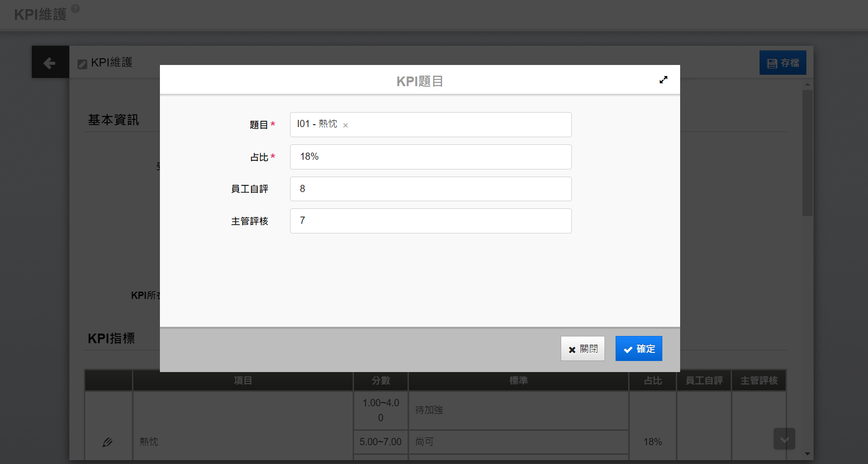
Task: Remove the I01 - 熱忱 selection tag
Action: (x=345, y=125)
